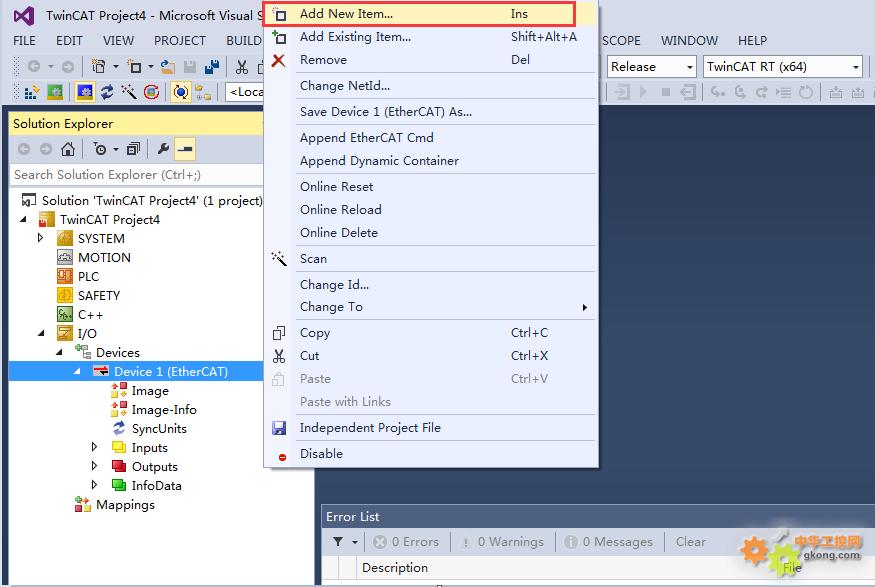Screen dimensions: 875x587
Task: Open the VIEW menu
Action: coord(118,41)
